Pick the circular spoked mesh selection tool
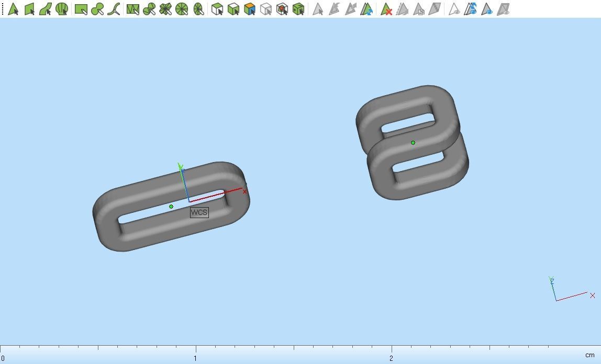Screen dimensions: 601x364 click(x=182, y=9)
